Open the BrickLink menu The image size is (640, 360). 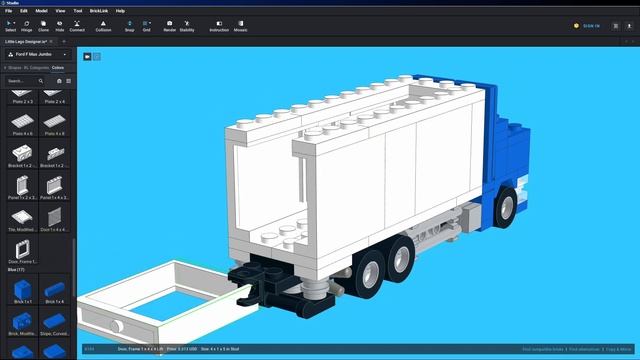point(99,11)
